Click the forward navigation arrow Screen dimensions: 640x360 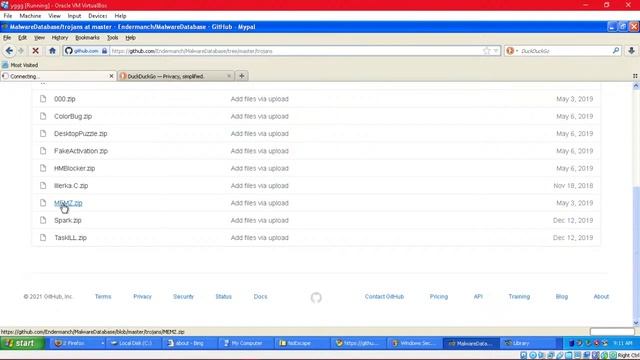coord(21,51)
